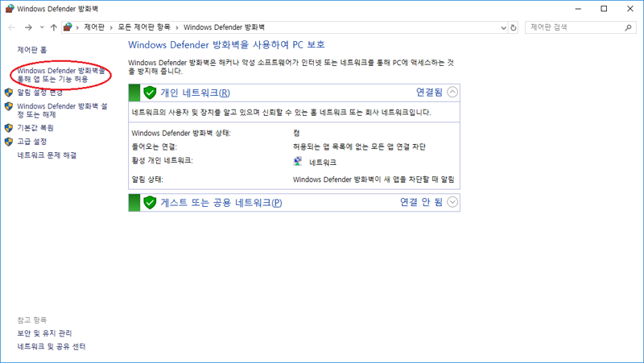
Task: Open the 네트워크 및 공유 센터 link
Action: click(x=52, y=347)
